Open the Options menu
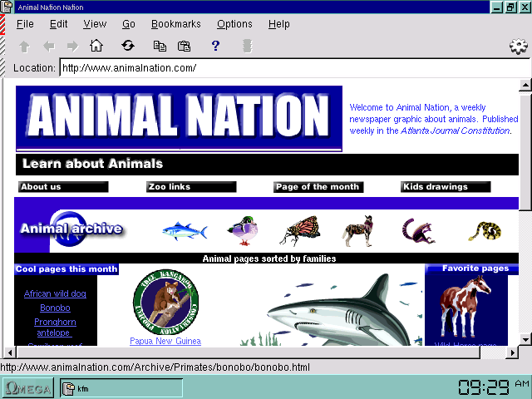The width and height of the screenshot is (532, 399). [234, 24]
